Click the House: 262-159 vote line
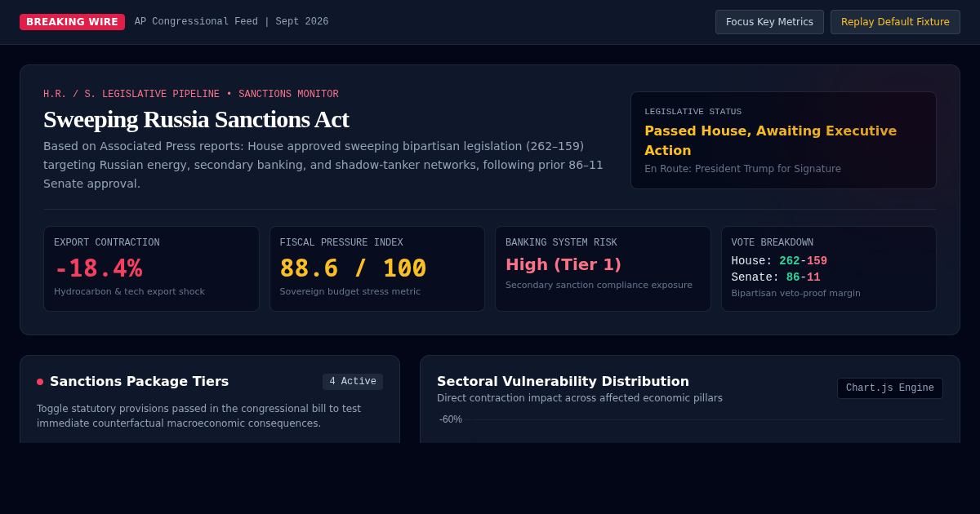980x514 pixels. pos(779,261)
